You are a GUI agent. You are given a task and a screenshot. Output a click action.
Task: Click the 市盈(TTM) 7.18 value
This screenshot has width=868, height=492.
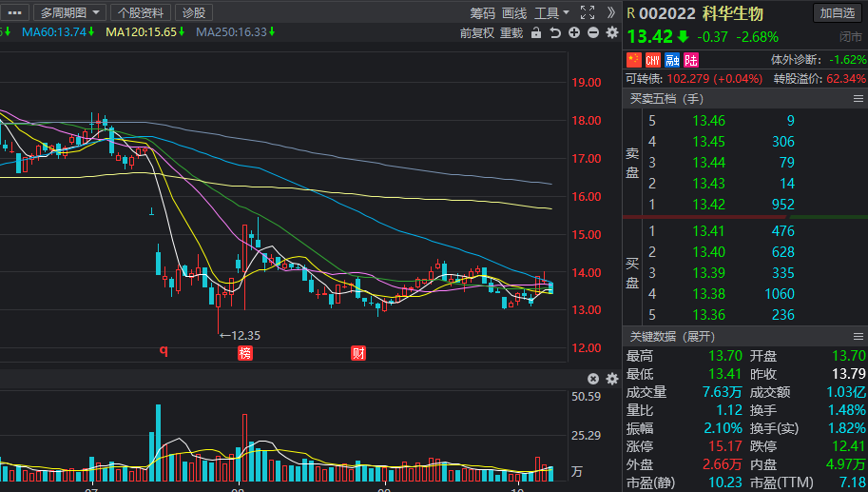pyautogui.click(x=853, y=482)
